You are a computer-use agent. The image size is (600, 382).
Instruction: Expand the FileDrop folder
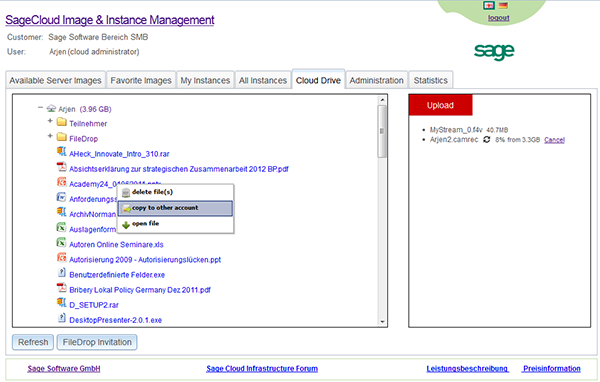pos(50,136)
